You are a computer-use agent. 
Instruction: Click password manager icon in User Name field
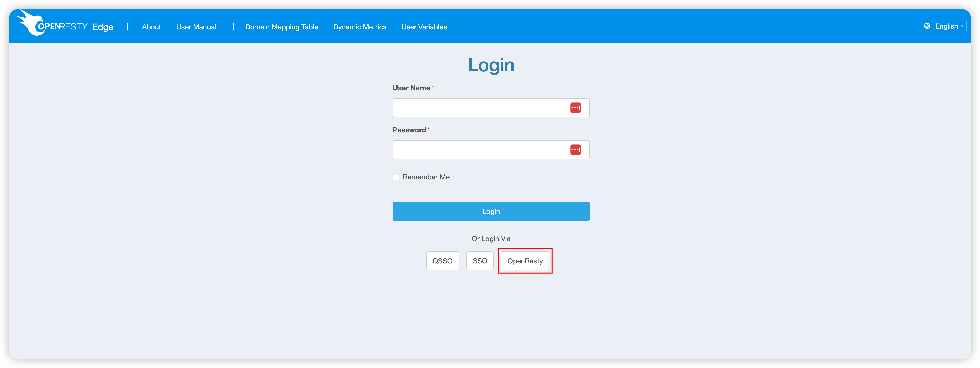[575, 108]
